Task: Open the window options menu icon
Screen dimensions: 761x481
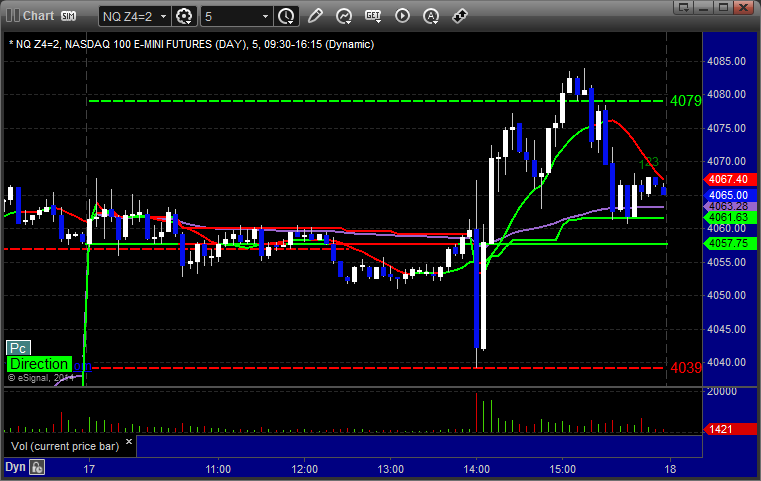Action: click(x=683, y=7)
